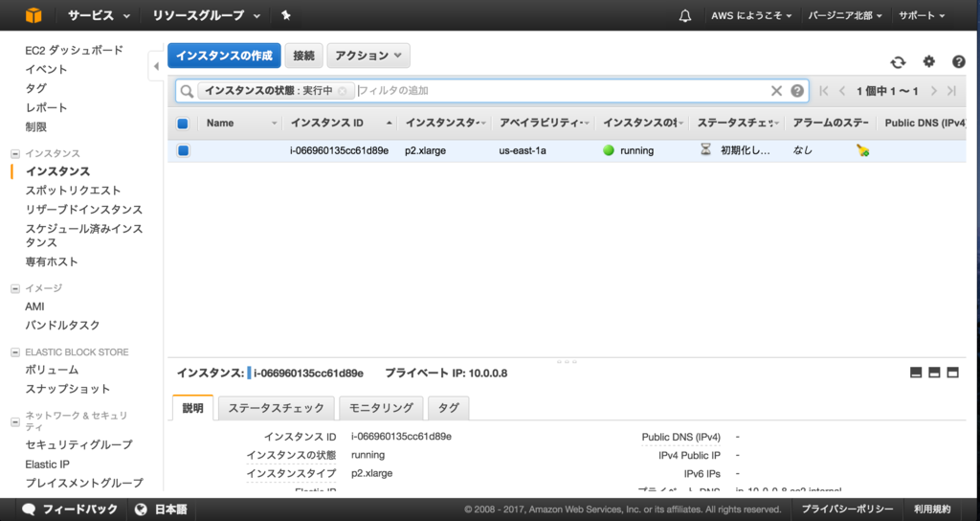
Task: Open the バージニア北部 region menu
Action: [845, 15]
